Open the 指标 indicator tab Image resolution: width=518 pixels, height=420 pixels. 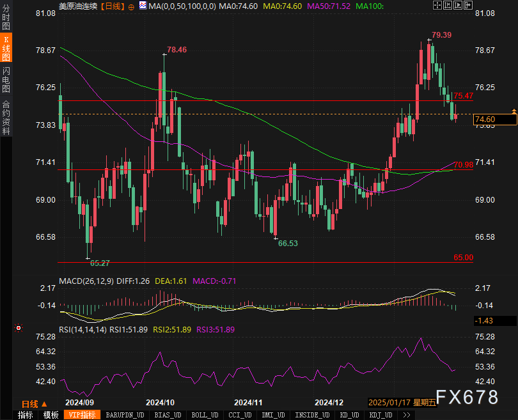click(26, 415)
